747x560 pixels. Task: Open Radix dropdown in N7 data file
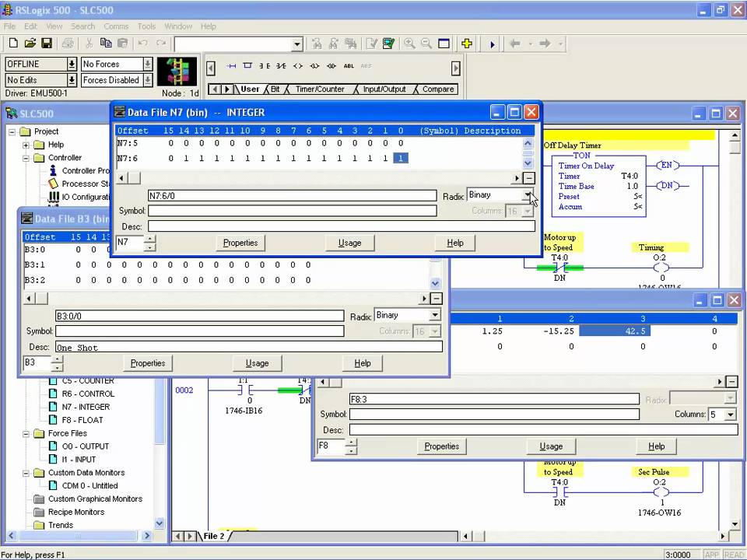pyautogui.click(x=528, y=194)
